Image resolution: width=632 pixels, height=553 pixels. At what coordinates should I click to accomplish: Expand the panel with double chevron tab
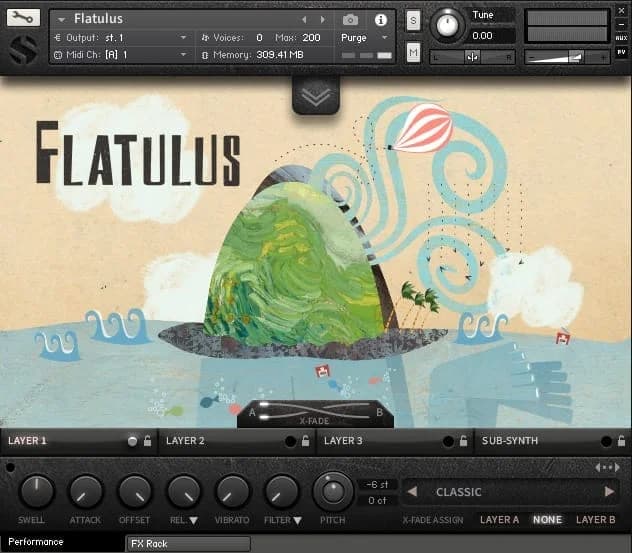point(316,96)
